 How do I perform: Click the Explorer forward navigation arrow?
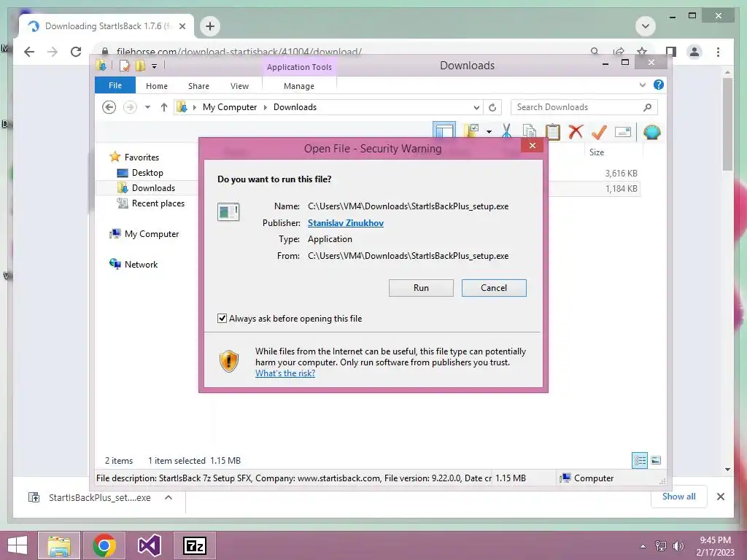(x=130, y=107)
